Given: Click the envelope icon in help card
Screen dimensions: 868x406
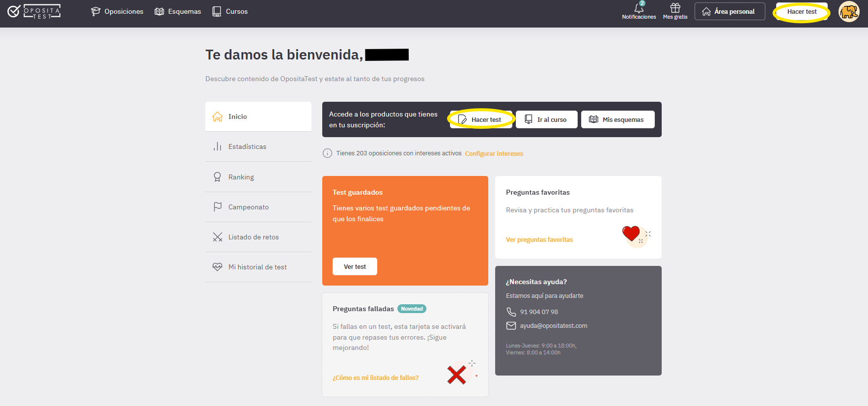Looking at the screenshot, I should 511,326.
